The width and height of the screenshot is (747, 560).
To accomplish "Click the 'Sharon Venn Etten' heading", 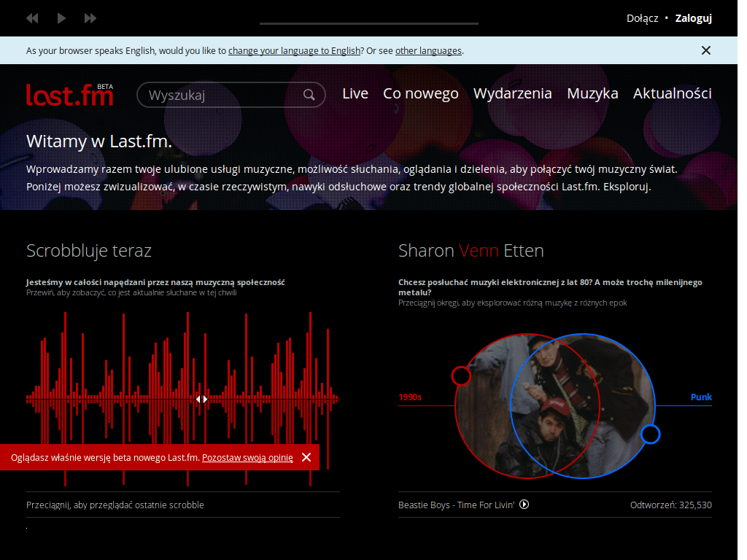I will 471,251.
